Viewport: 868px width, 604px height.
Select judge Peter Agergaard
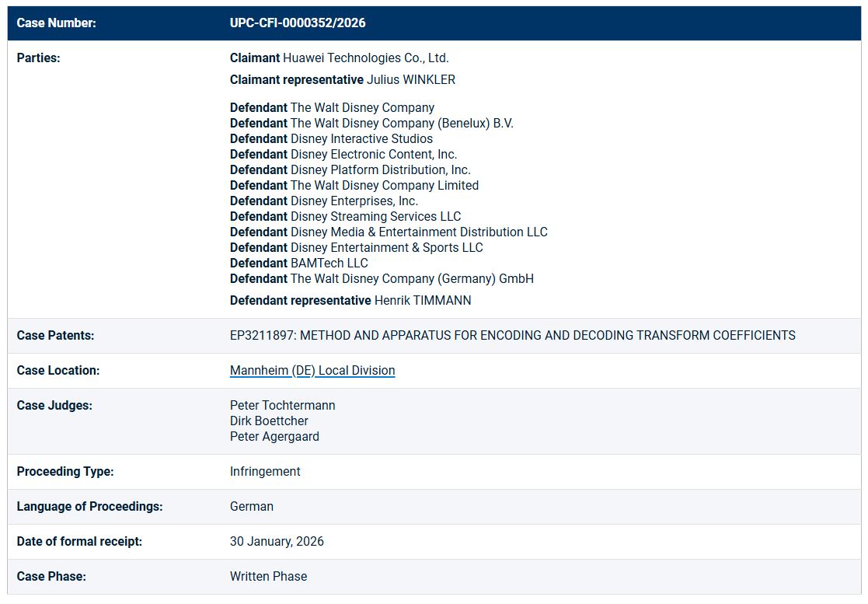pos(274,437)
